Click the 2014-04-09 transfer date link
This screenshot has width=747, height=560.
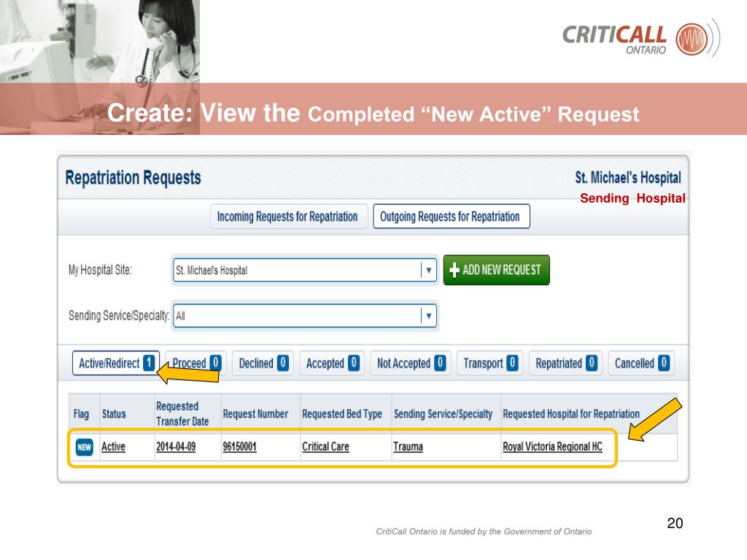(176, 447)
